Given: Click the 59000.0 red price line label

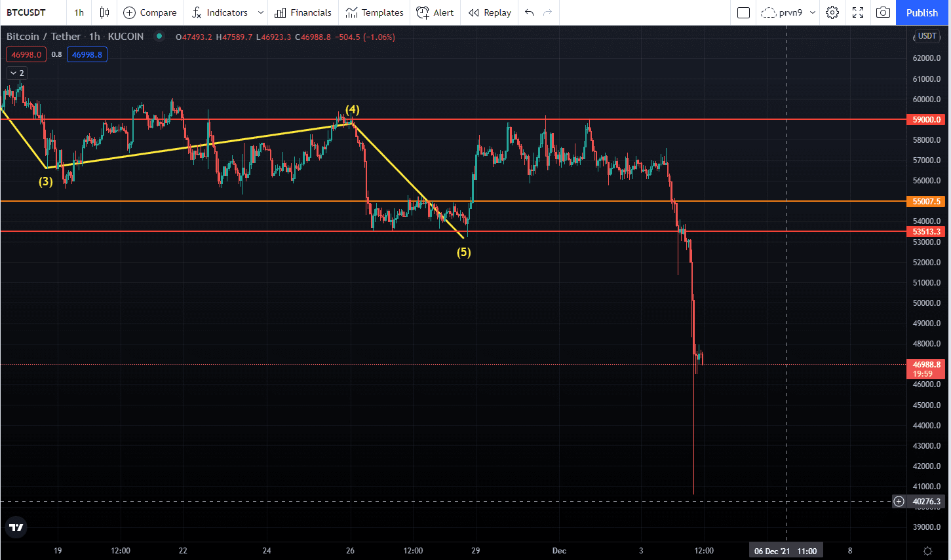Looking at the screenshot, I should [x=927, y=120].
